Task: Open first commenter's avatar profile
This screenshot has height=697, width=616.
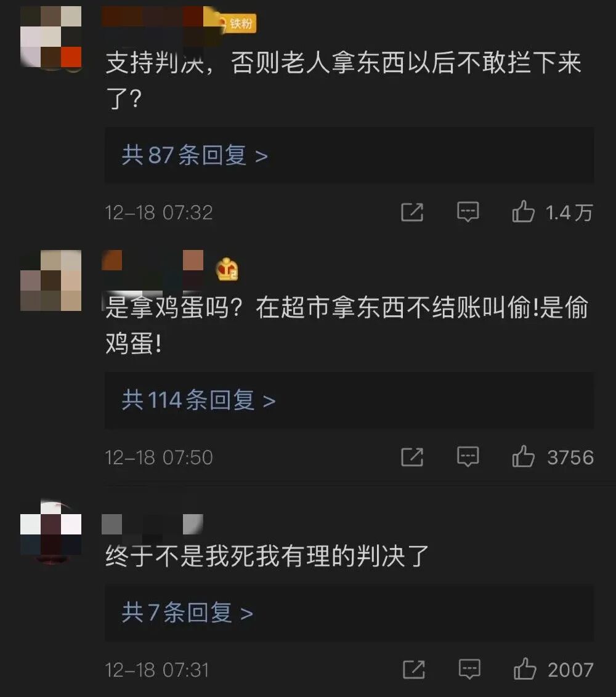Action: pyautogui.click(x=51, y=37)
